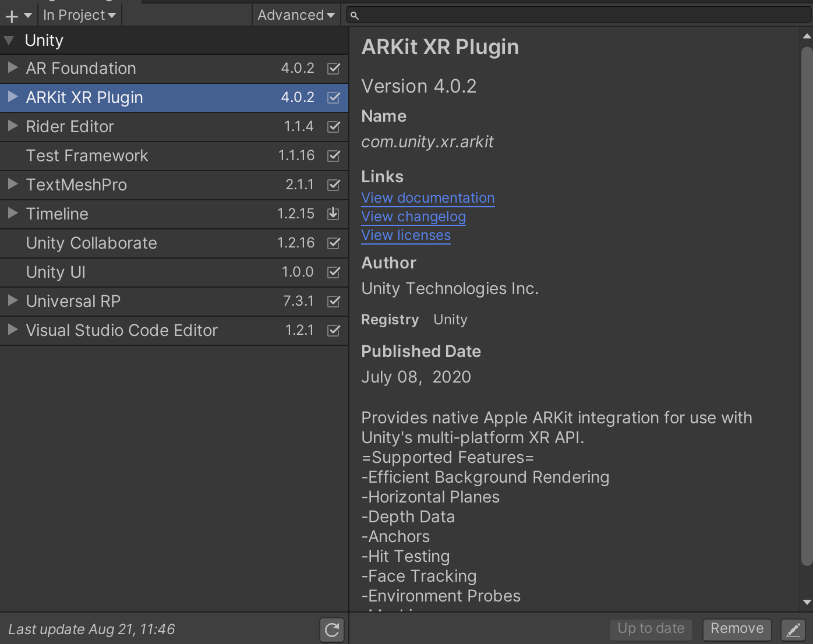
Task: Click Universal RP version 7.3.1 value
Action: click(x=298, y=301)
